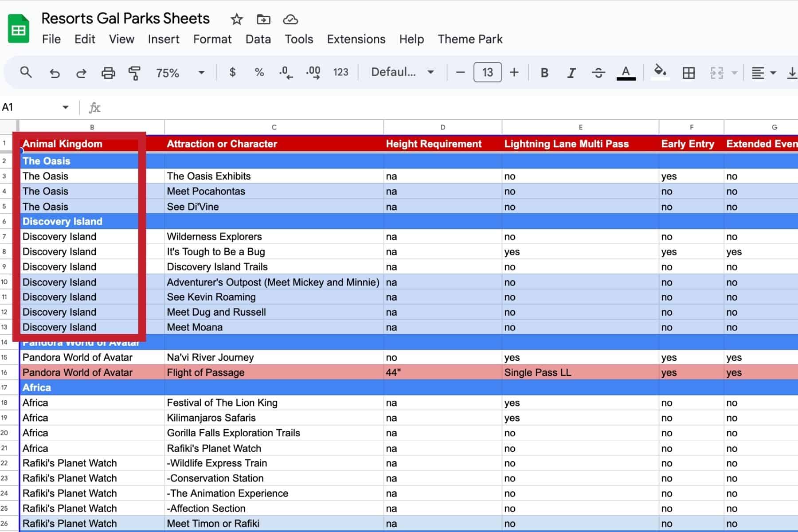Screen dimensions: 798x532
Task: Click the undo arrow
Action: pyautogui.click(x=54, y=73)
